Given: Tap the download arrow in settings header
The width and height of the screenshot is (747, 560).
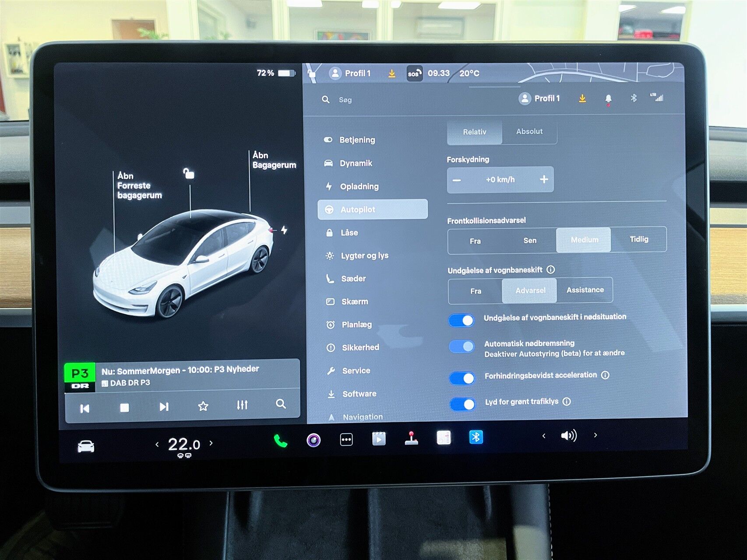Looking at the screenshot, I should (x=582, y=98).
